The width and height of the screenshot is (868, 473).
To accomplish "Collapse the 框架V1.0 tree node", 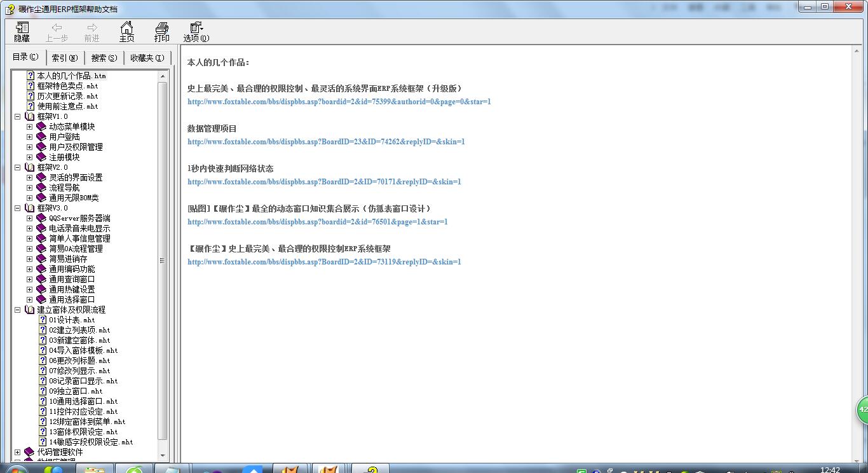I will 18,116.
